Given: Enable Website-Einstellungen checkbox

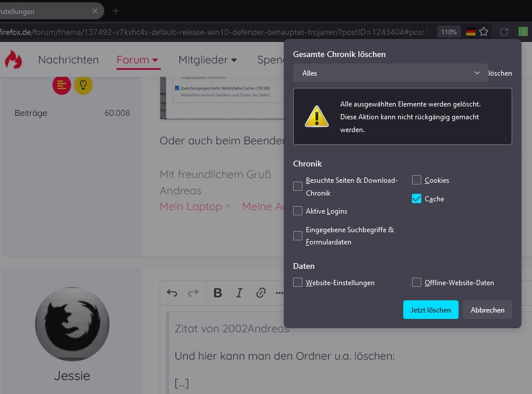Looking at the screenshot, I should [x=298, y=282].
